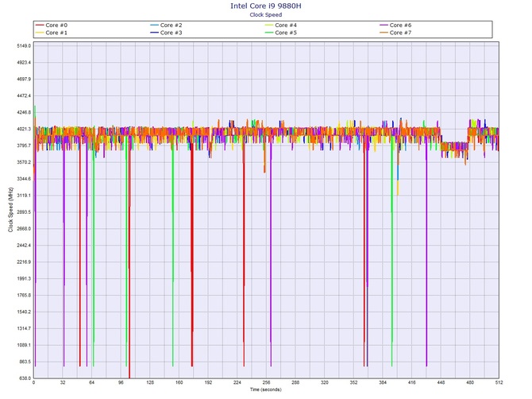Image resolution: width=532 pixels, height=399 pixels.
Task: Click the 1540.2 y-axis value
Action: 24,312
